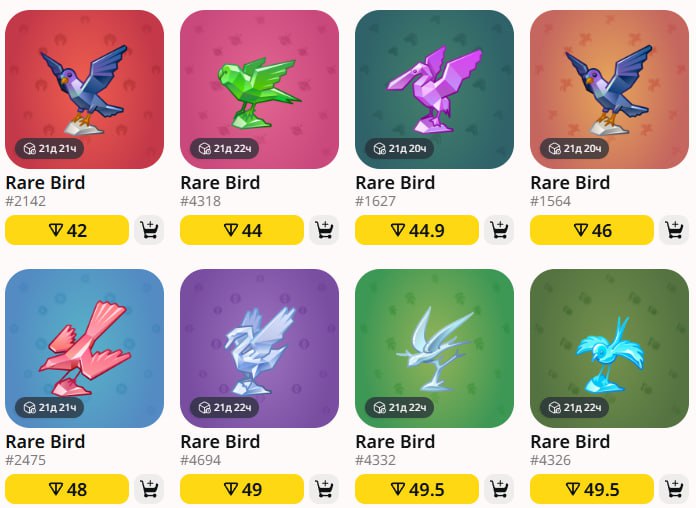The image size is (696, 508).
Task: Open the Rare Bird #4694 title
Action: point(220,441)
